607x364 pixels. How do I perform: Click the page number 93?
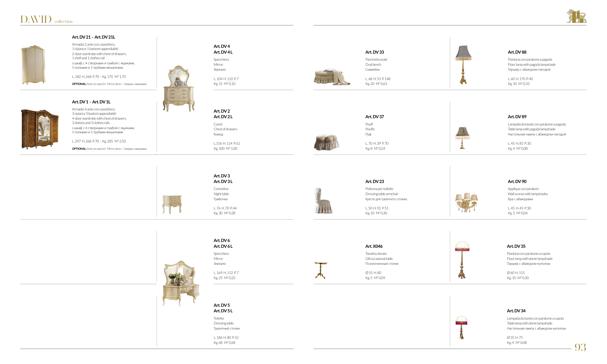580,347
